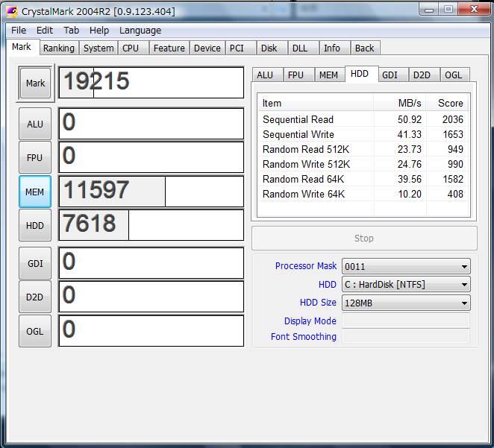Viewport: 494px width, 448px height.
Task: Run the GDI benchmark button
Action: click(35, 263)
